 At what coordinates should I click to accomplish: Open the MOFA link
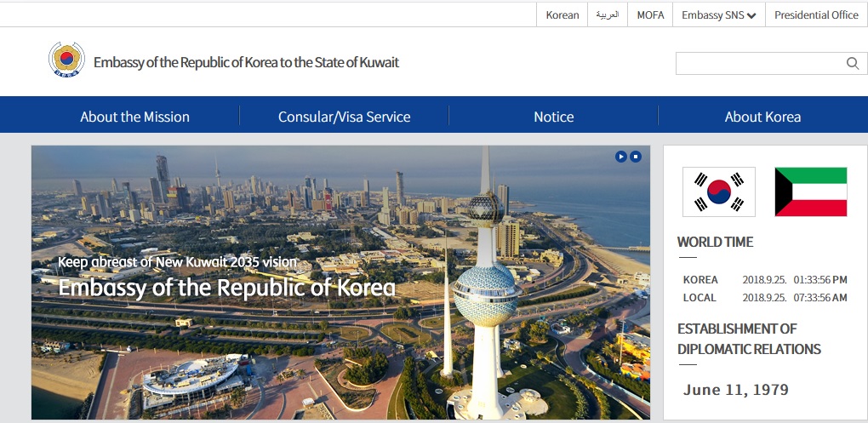[x=650, y=15]
